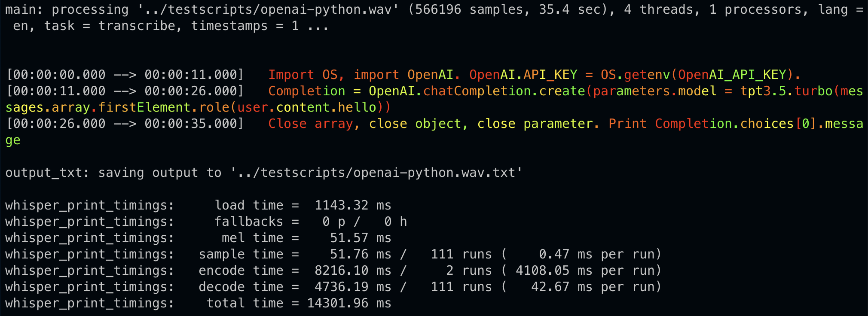Click 'OpenAI.chatCompletion.create' text

(477, 91)
